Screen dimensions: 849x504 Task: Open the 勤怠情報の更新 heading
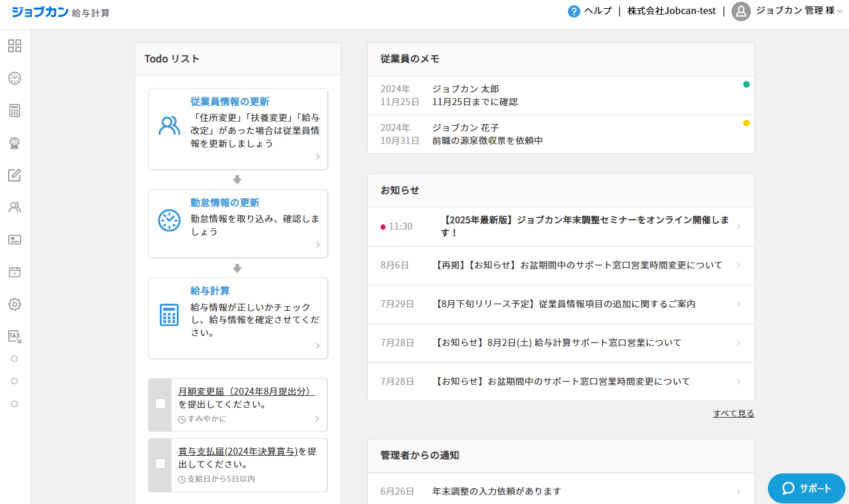[x=225, y=203]
